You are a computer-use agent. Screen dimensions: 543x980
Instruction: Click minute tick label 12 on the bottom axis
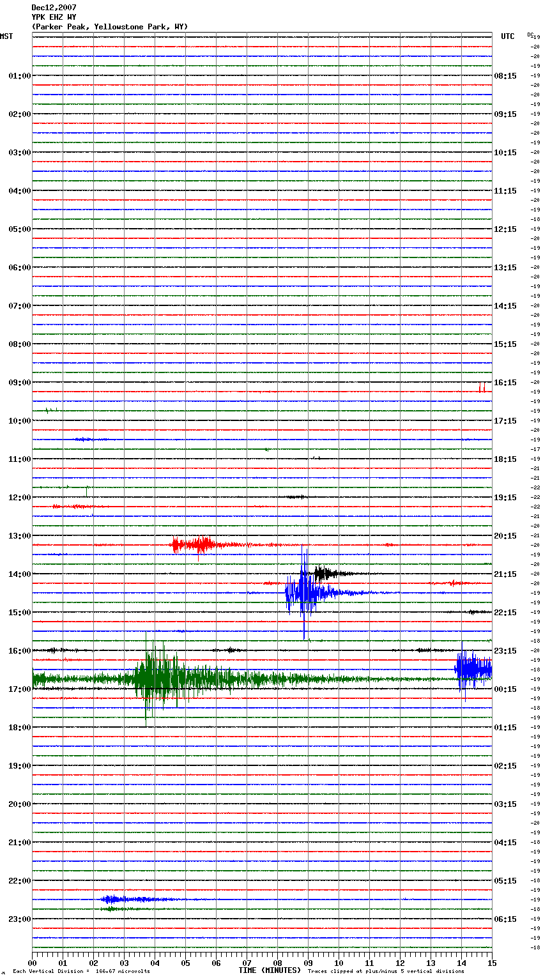400,963
